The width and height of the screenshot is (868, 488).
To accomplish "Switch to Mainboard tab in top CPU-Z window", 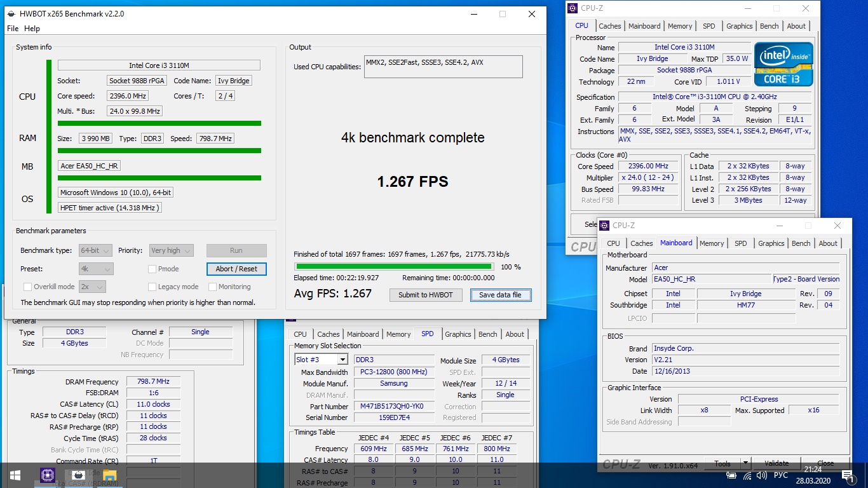I will tap(644, 26).
